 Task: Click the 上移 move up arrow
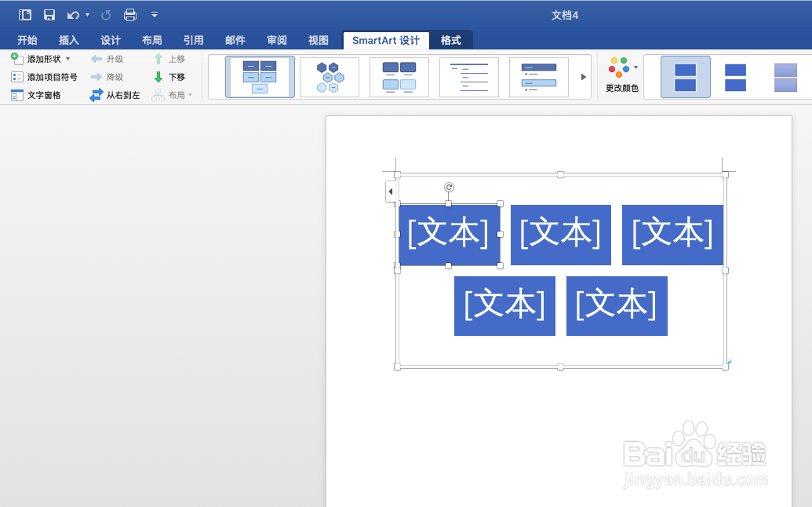[x=169, y=59]
